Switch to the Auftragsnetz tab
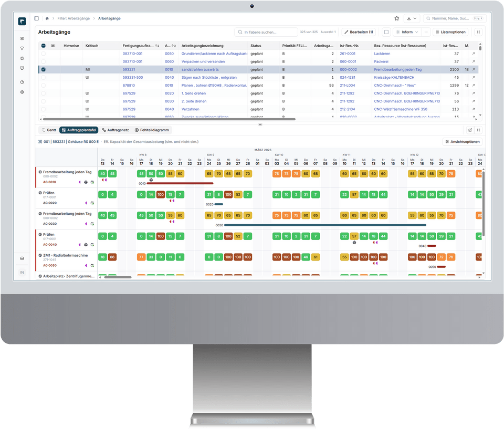The width and height of the screenshot is (504, 429). coord(115,130)
